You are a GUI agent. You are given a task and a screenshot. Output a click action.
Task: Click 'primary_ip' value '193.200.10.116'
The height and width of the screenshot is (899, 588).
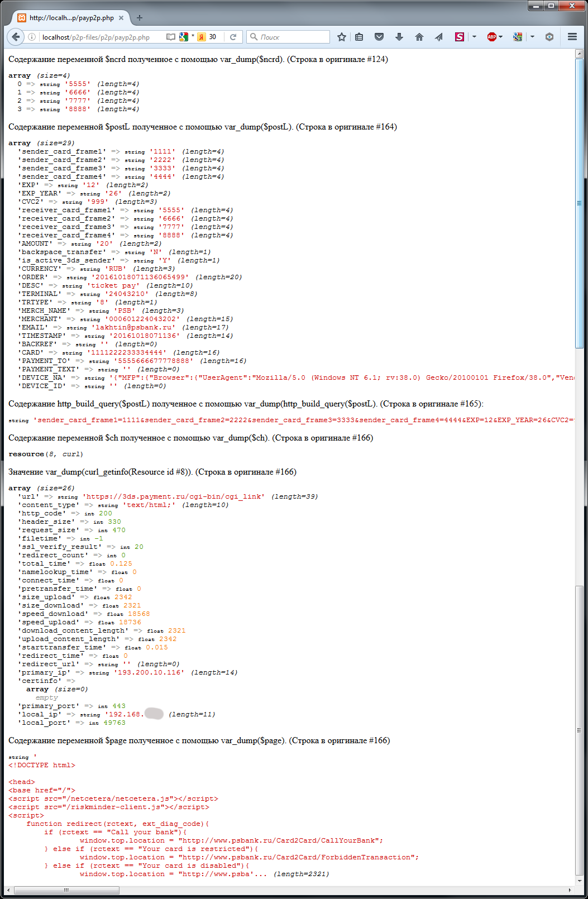point(149,672)
